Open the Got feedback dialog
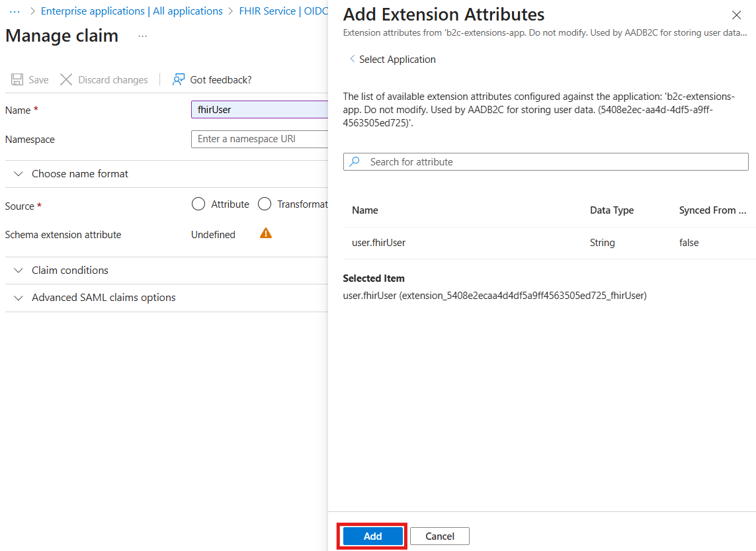Image resolution: width=756 pixels, height=551 pixels. click(212, 79)
